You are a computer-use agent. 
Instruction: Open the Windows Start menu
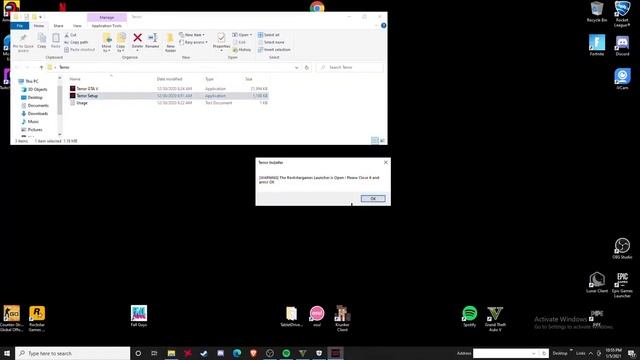[x=7, y=353]
